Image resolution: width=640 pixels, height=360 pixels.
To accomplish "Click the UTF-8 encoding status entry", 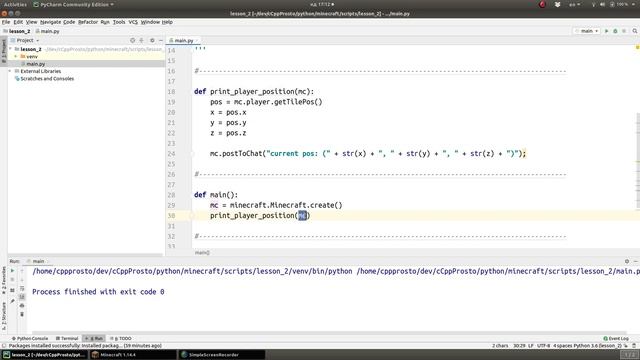I will (543, 346).
